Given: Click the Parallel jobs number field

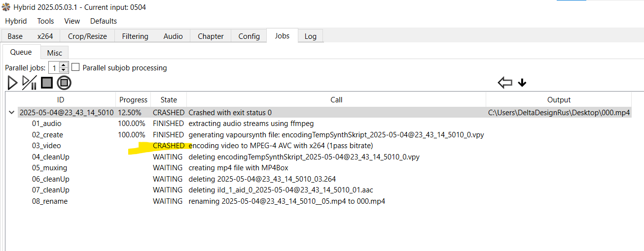Looking at the screenshot, I should (x=54, y=68).
